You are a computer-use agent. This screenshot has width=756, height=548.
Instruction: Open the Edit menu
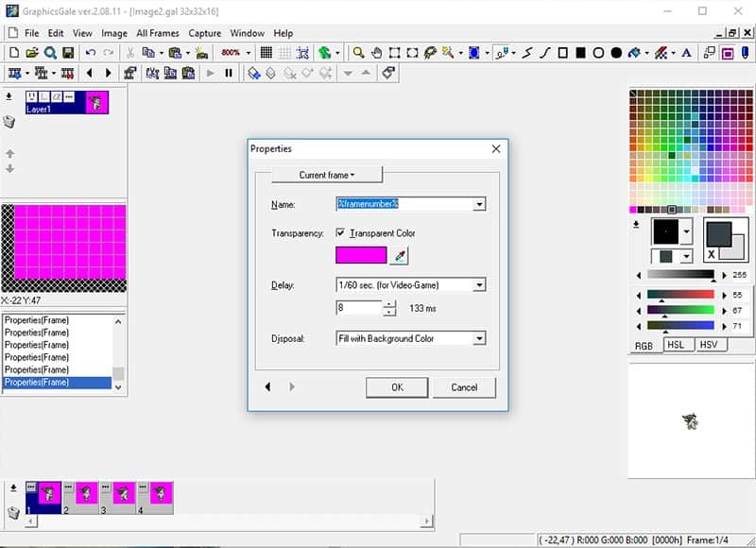pos(56,33)
